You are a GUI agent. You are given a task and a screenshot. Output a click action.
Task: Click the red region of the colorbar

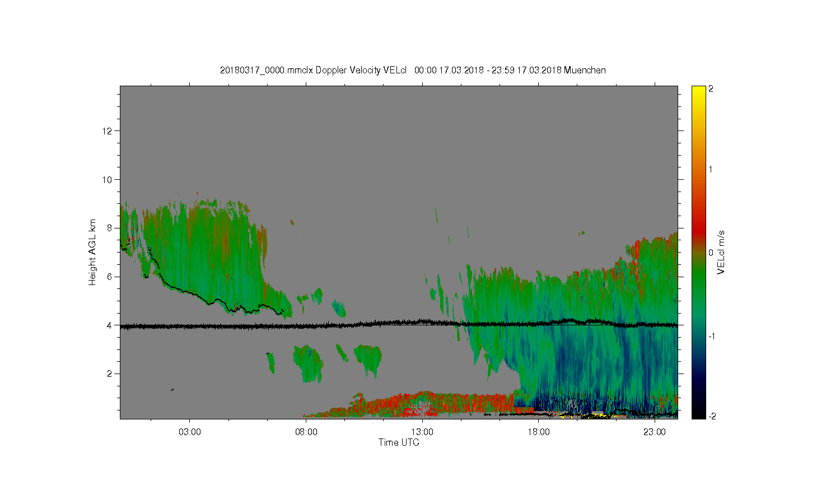(x=698, y=227)
